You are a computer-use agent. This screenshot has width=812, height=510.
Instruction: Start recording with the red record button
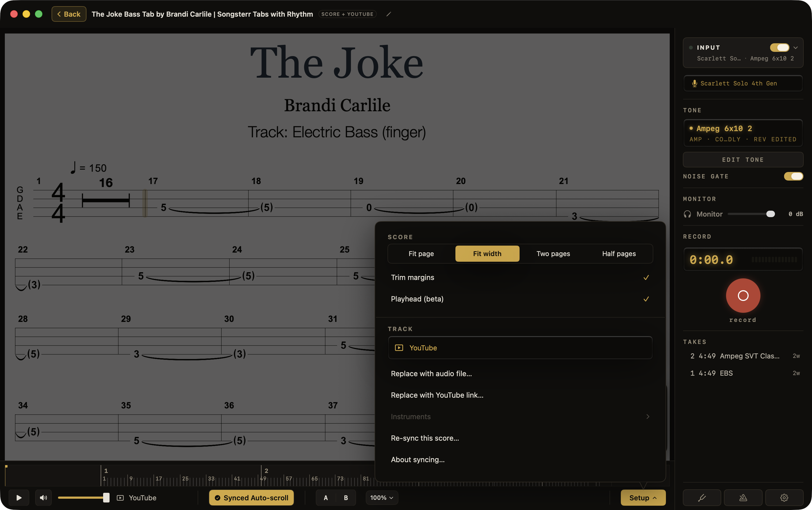(x=743, y=296)
